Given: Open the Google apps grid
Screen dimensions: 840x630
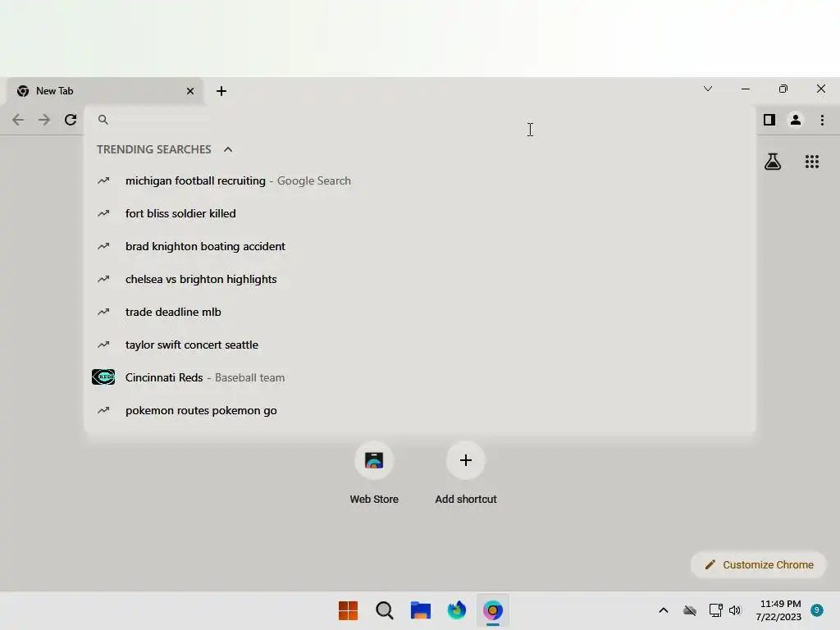Looking at the screenshot, I should (811, 162).
